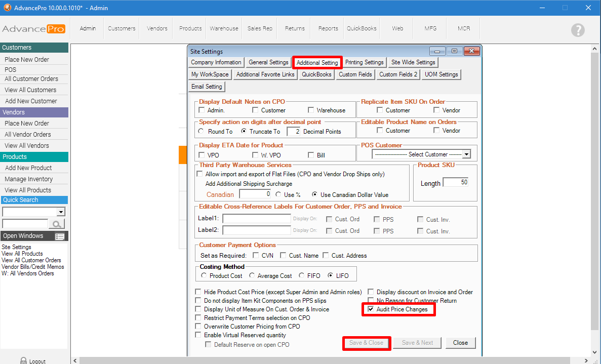
Task: Click the Logout lock icon
Action: (23, 360)
